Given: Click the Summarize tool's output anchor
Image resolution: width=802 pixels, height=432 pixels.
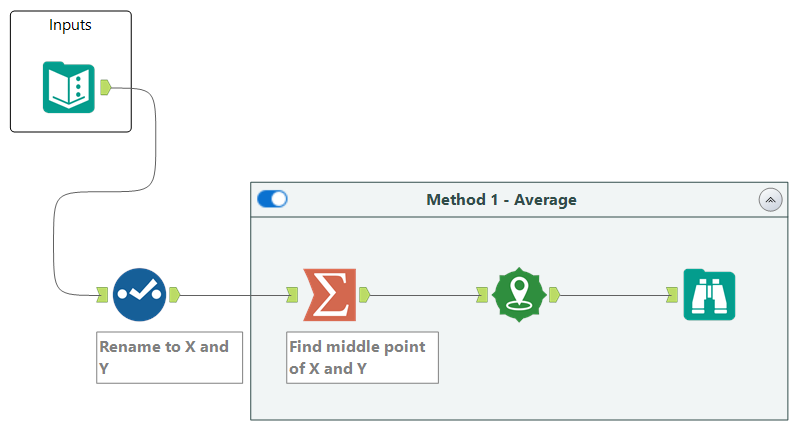Looking at the screenshot, I should point(364,294).
